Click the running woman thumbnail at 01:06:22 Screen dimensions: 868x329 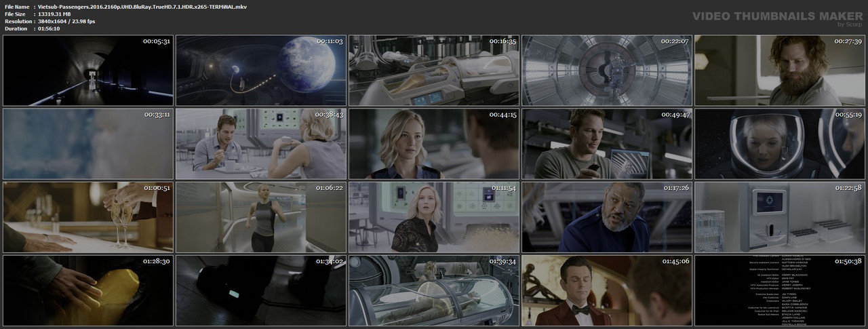pos(261,217)
